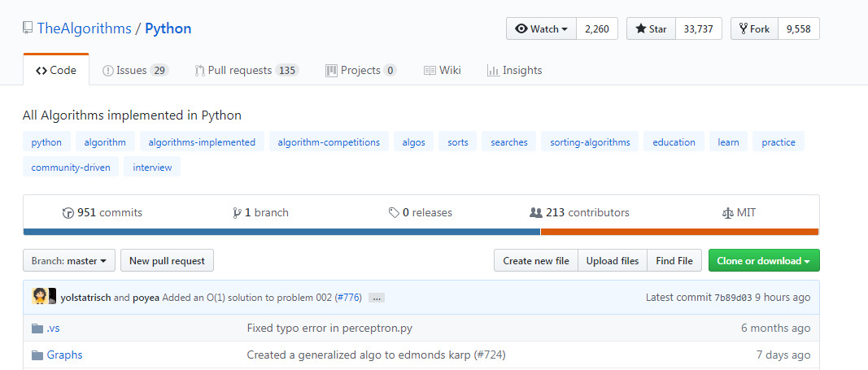Click Upload files button
Viewport: 868px width, 370px height.
pos(613,260)
